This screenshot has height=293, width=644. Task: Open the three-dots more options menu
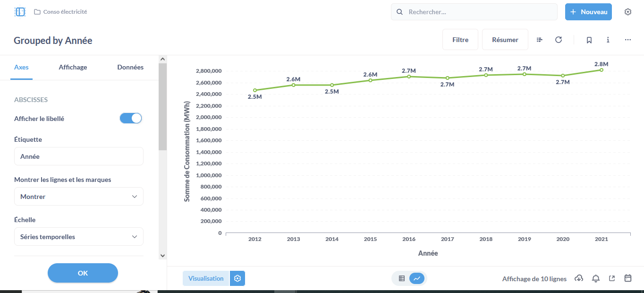coord(628,40)
